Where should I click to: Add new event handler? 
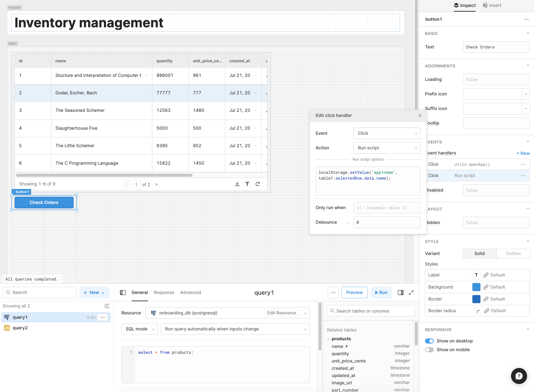coord(523,153)
